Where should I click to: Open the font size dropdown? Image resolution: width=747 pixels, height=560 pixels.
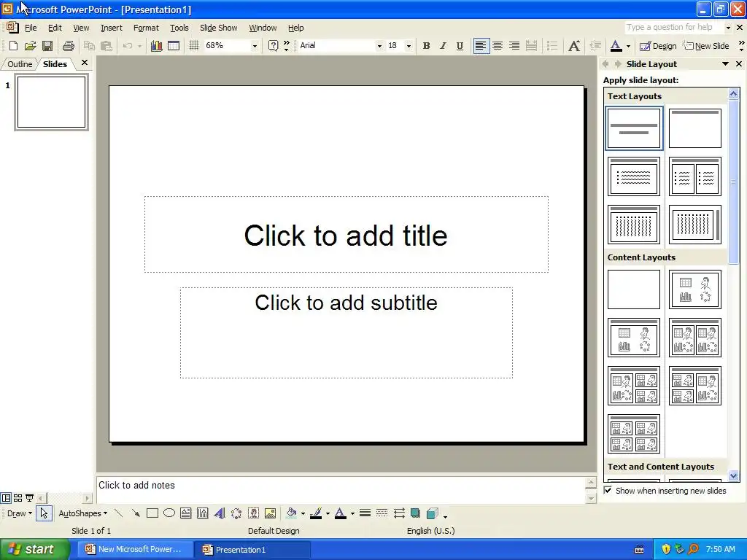[x=409, y=46]
